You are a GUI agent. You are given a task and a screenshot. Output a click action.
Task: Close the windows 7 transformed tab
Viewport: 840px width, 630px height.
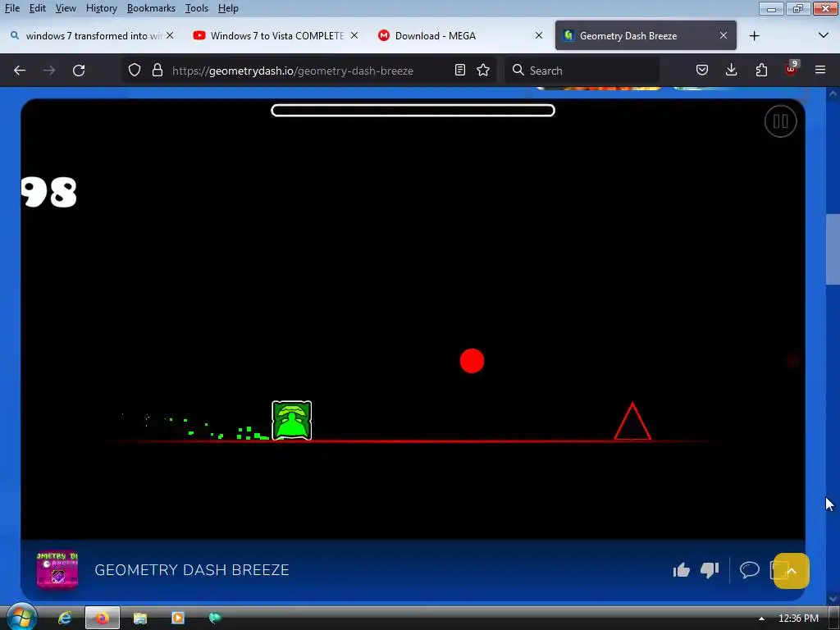(x=170, y=35)
